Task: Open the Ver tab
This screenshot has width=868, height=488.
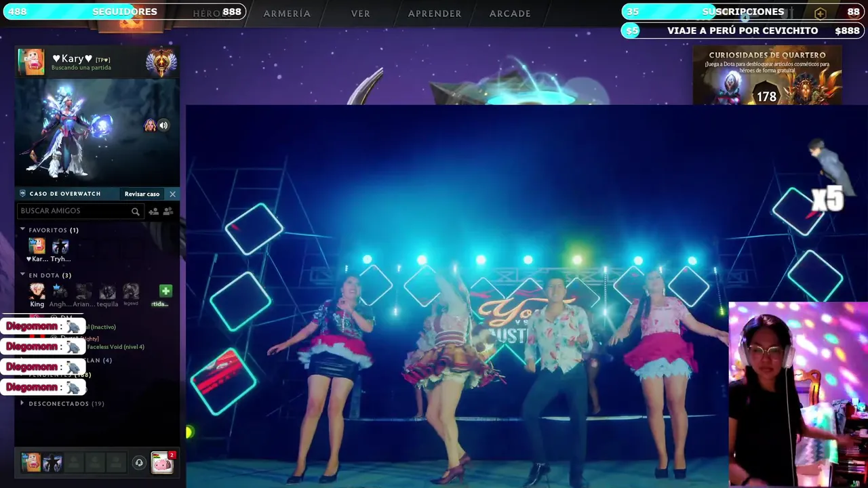Action: [361, 13]
